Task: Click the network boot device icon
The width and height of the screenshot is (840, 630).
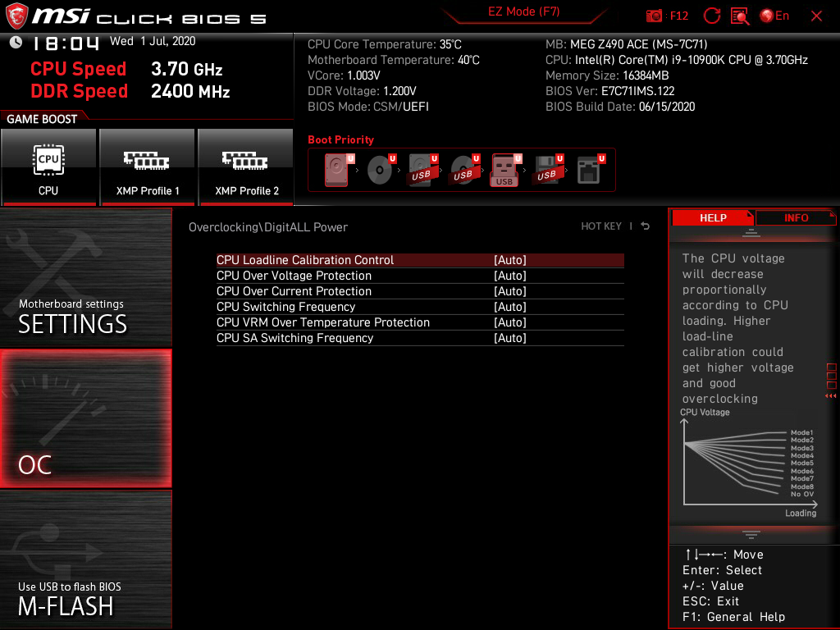Action: (x=589, y=170)
